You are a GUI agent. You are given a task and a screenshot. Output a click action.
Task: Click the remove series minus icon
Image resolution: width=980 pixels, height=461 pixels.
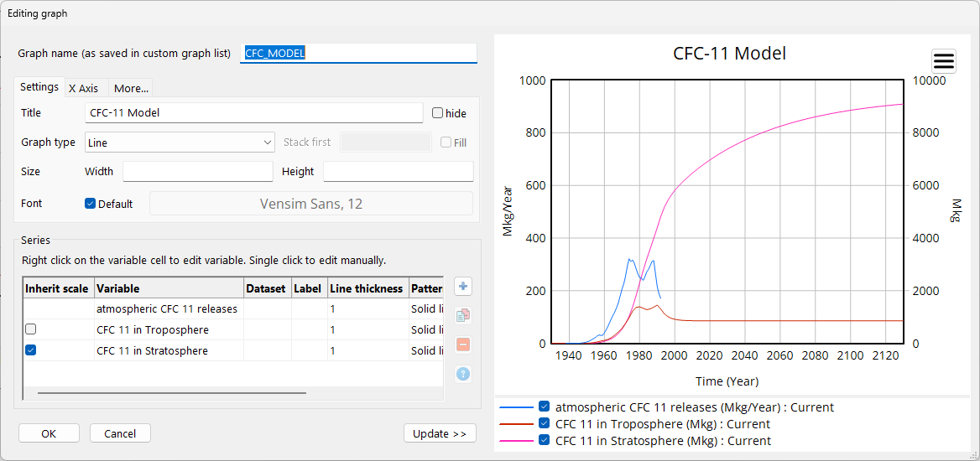click(x=462, y=344)
